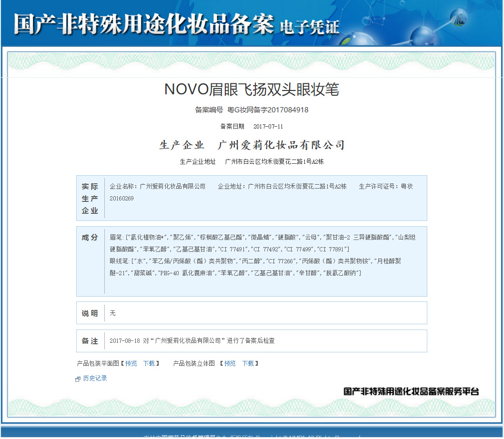Click manufacturer name 广州爱莉化妆品有限公司 heading
This screenshot has height=439, width=504.
coord(281,145)
